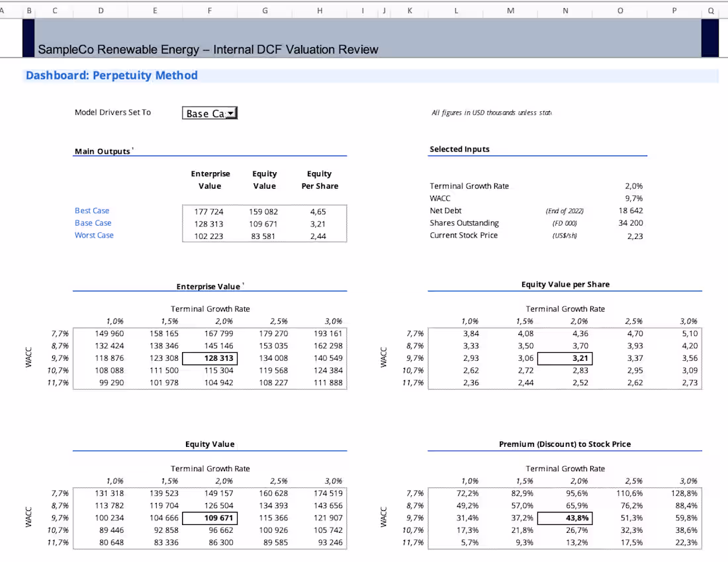The width and height of the screenshot is (728, 562).
Task: Select Best Case enterprise value 177 724
Action: (208, 212)
